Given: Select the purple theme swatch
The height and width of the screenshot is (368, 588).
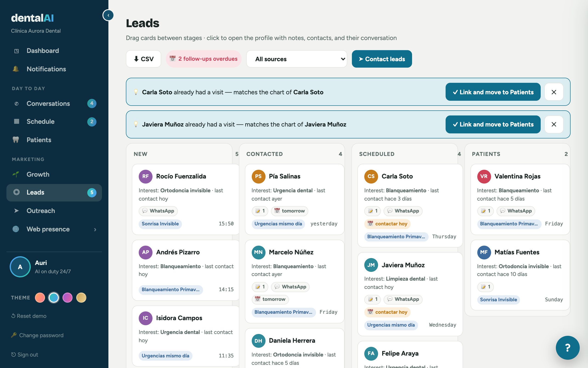Looking at the screenshot, I should point(68,298).
